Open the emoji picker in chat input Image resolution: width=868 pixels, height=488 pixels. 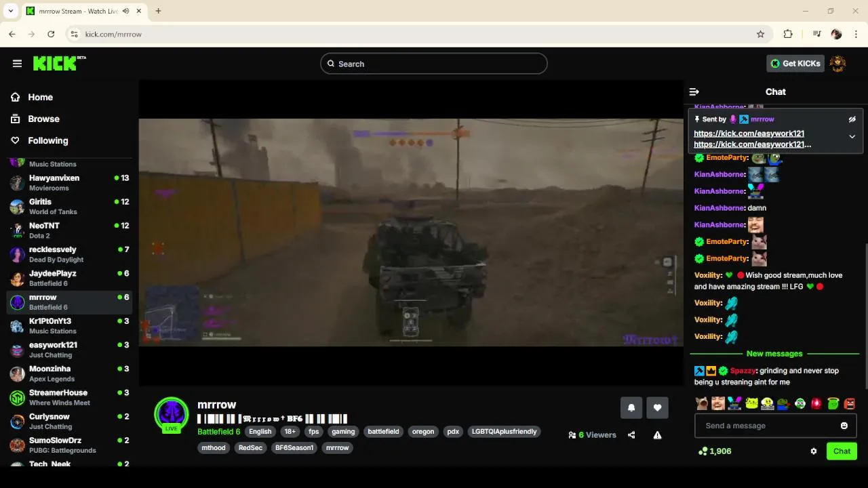click(x=844, y=426)
